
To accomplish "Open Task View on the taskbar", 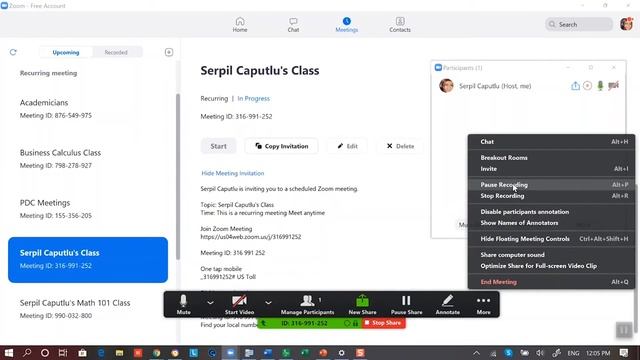I will point(63,353).
